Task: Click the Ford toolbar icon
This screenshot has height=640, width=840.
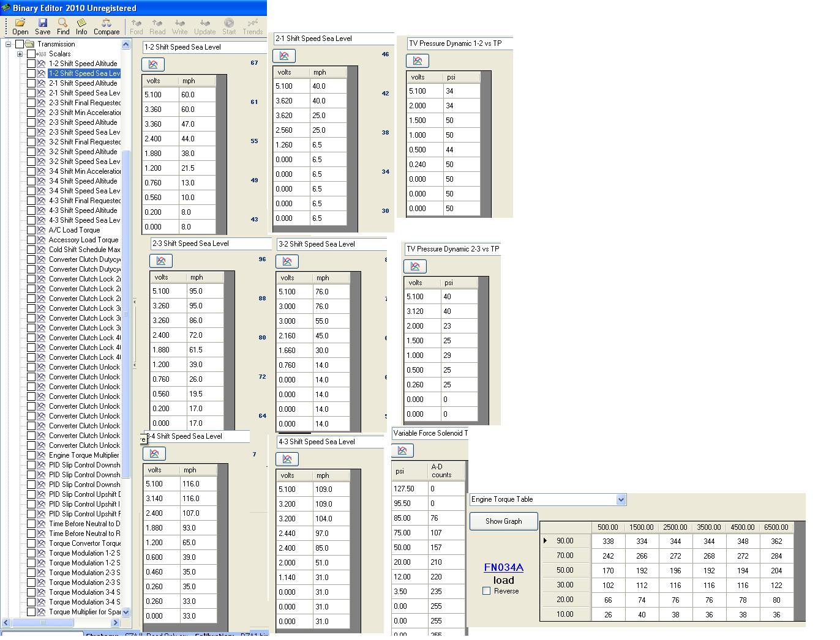Action: (137, 26)
